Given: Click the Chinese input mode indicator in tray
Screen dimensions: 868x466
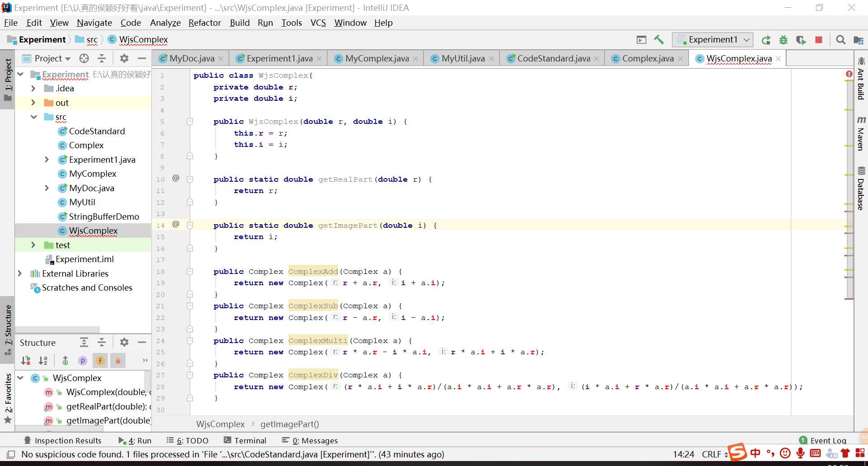Looking at the screenshot, I should (x=755, y=453).
